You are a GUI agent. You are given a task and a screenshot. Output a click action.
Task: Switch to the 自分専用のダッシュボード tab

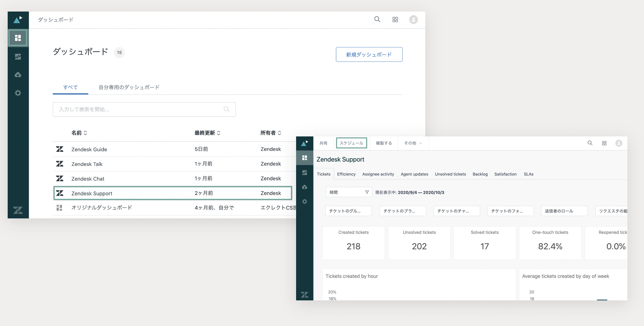click(x=129, y=87)
